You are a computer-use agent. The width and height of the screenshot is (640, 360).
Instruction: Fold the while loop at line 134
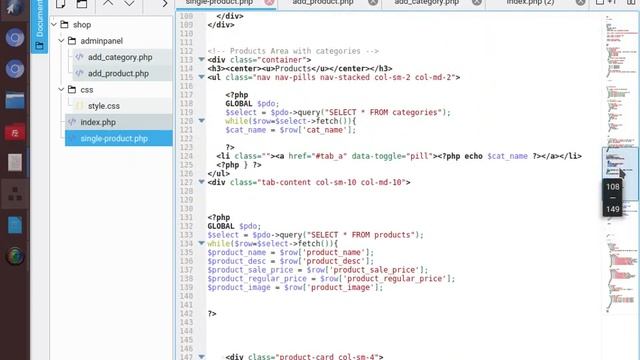[x=202, y=243]
